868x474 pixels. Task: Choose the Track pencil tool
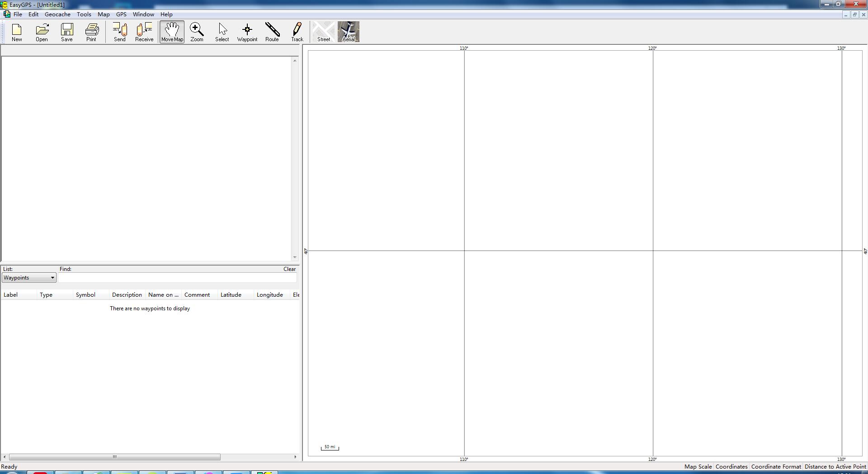click(297, 32)
